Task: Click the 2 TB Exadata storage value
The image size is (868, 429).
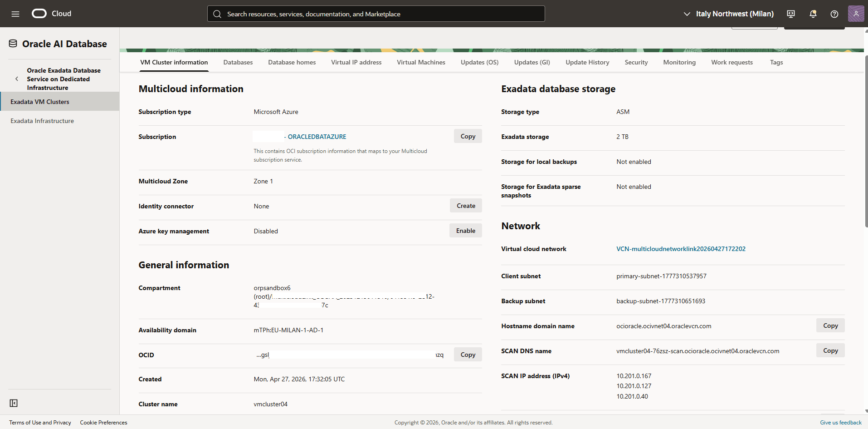Action: [622, 137]
